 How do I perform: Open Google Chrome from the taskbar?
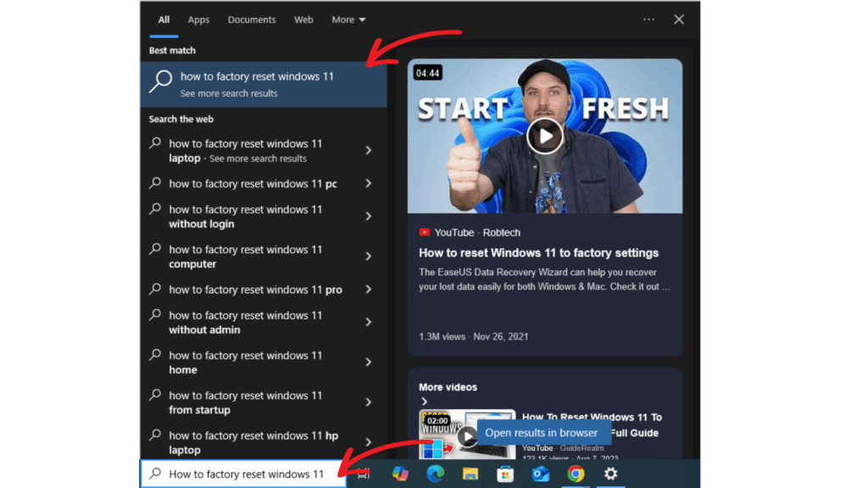pyautogui.click(x=576, y=474)
